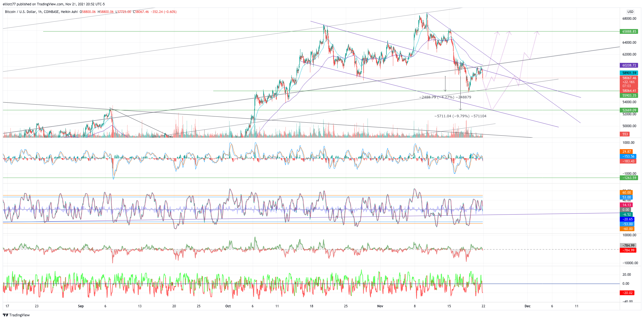Click the 17 date on time axis
The width and height of the screenshot is (644, 320).
coord(7,306)
